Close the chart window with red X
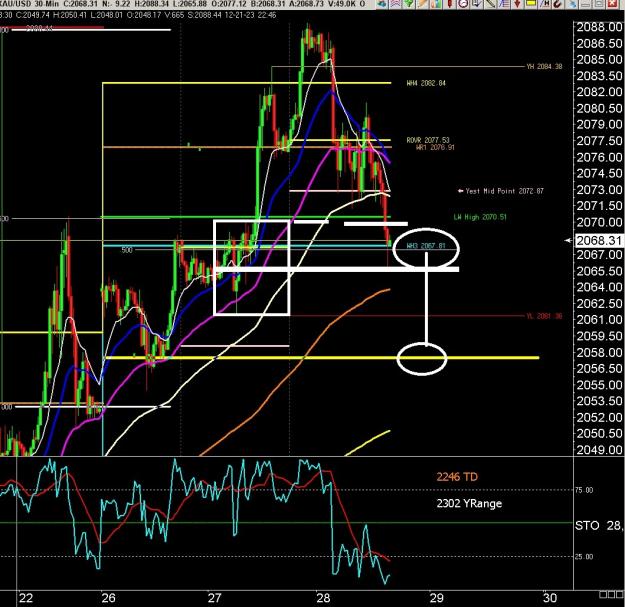This screenshot has height=607, width=625. click(612, 4)
